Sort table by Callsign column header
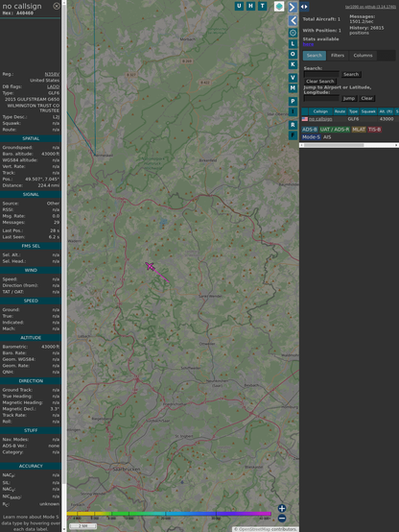 tap(320, 111)
